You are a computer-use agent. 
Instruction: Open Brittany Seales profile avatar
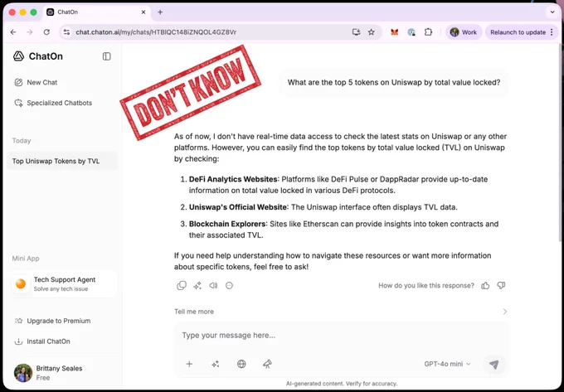[x=23, y=373]
